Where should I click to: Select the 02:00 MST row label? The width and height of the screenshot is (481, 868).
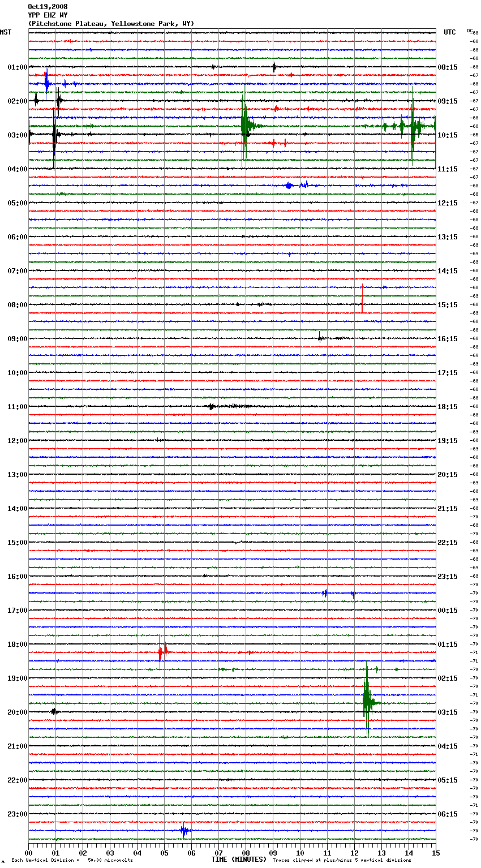pyautogui.click(x=18, y=101)
